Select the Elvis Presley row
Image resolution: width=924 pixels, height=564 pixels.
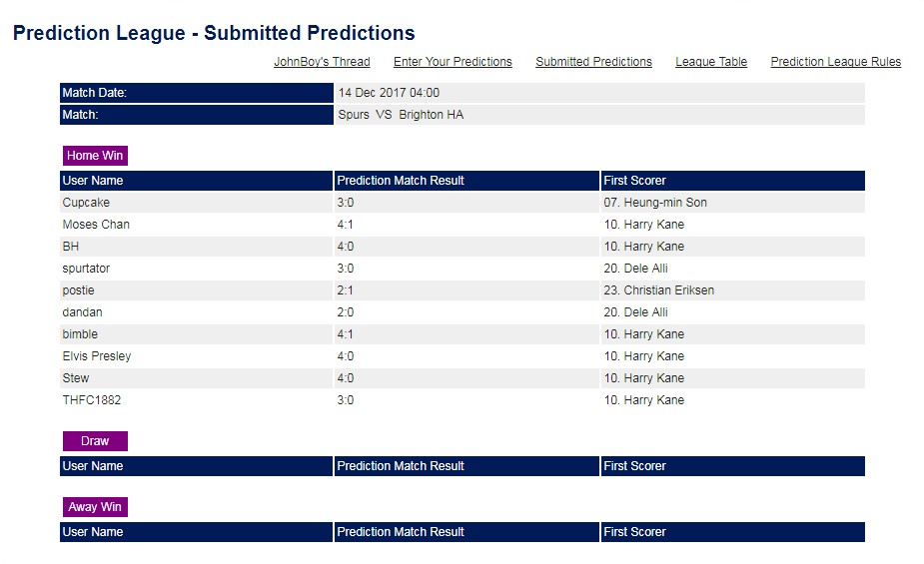pos(462,356)
